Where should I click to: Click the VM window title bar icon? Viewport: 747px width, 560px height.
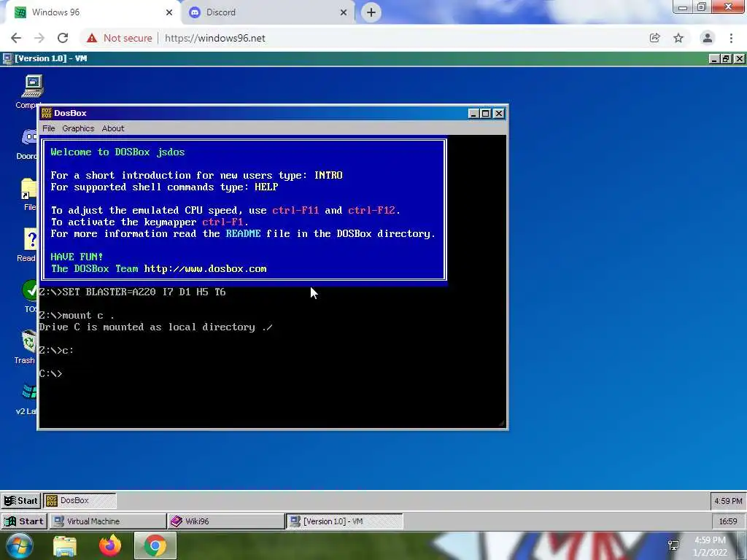click(7, 58)
